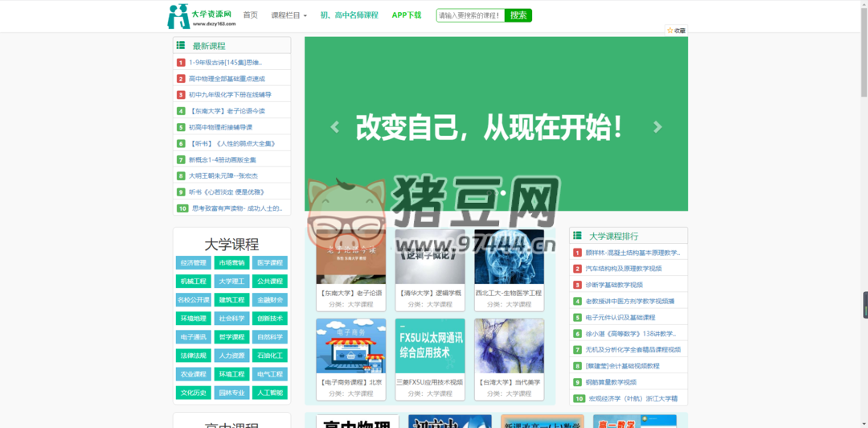Open 钢筋算量教学视频 ranking link
This screenshot has height=428, width=868.
pyautogui.click(x=611, y=382)
